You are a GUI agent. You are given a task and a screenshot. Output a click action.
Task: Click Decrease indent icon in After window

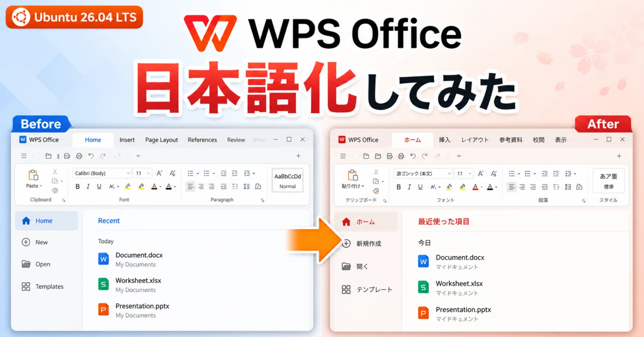[x=545, y=174]
